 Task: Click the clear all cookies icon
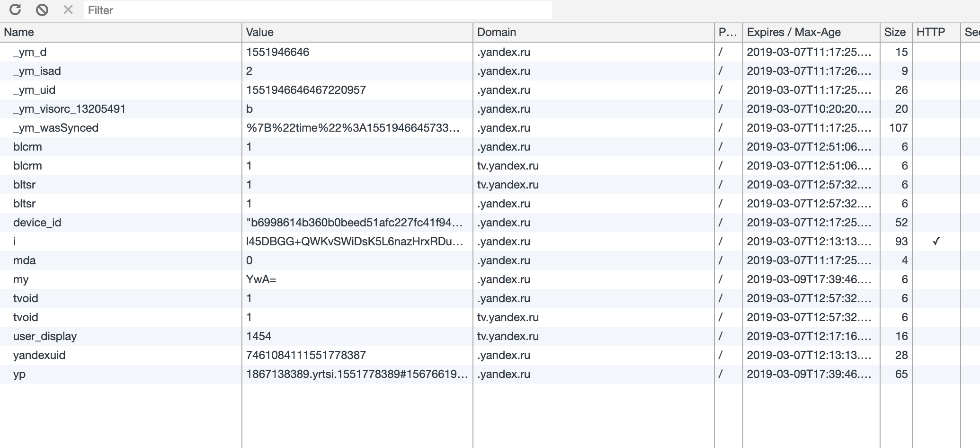tap(43, 9)
